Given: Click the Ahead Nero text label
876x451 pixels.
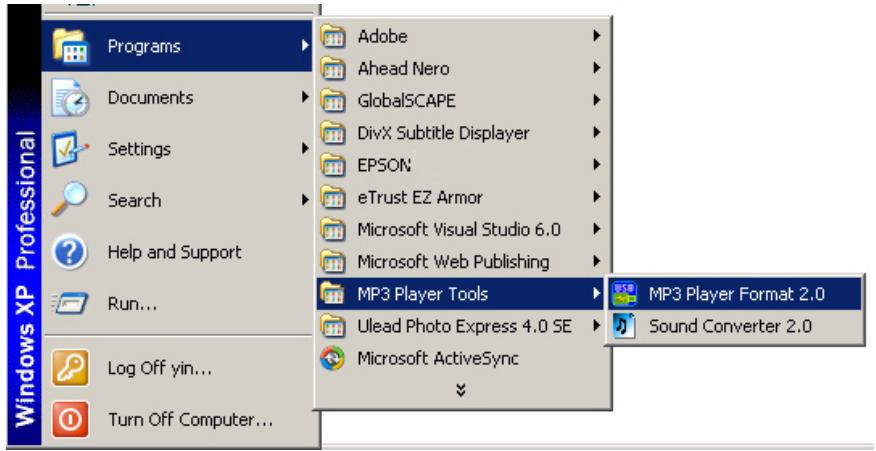Looking at the screenshot, I should pos(403,69).
